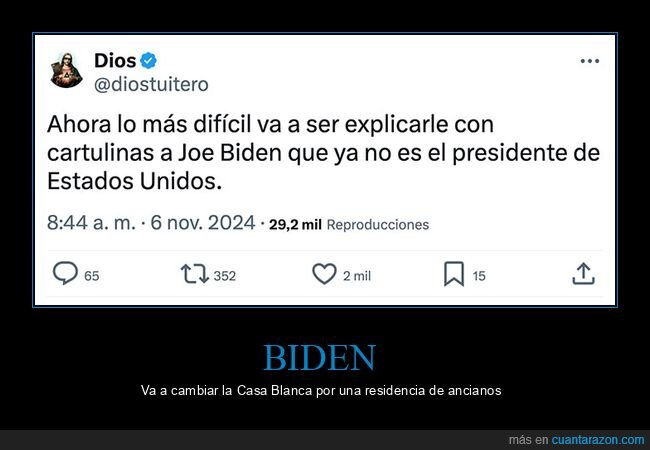
Task: Click the blue verified badge
Action: (x=148, y=61)
